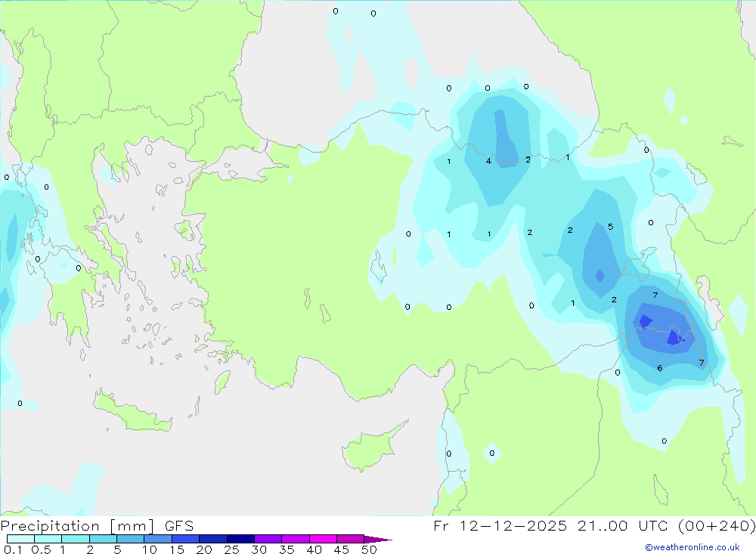Click the map precipitation value '6'
The height and width of the screenshot is (554, 756).
tap(659, 368)
